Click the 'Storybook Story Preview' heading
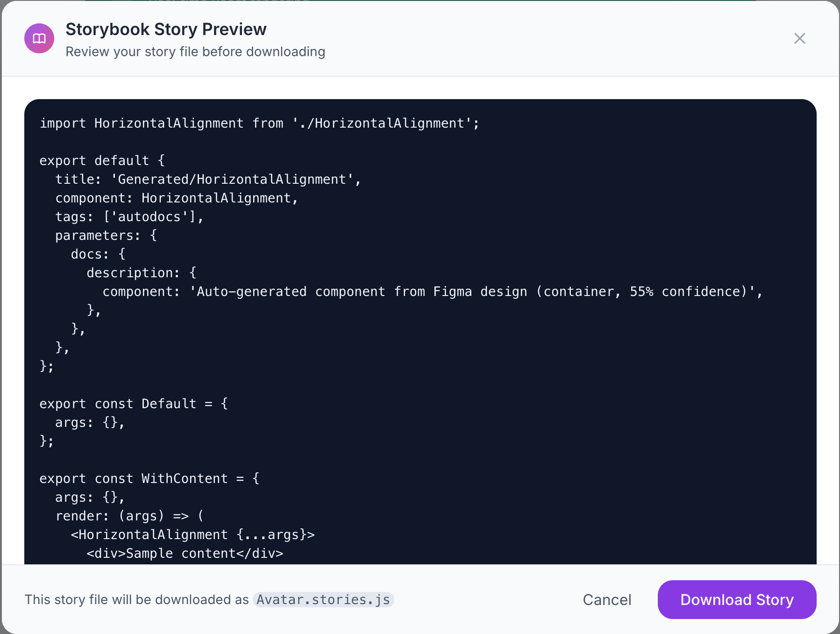This screenshot has width=840, height=634. (166, 29)
